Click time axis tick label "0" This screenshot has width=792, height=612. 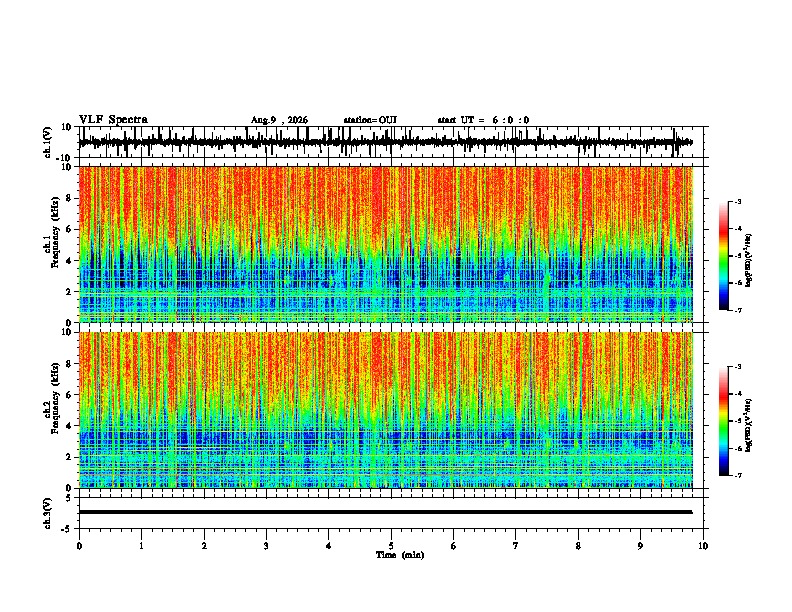79,546
